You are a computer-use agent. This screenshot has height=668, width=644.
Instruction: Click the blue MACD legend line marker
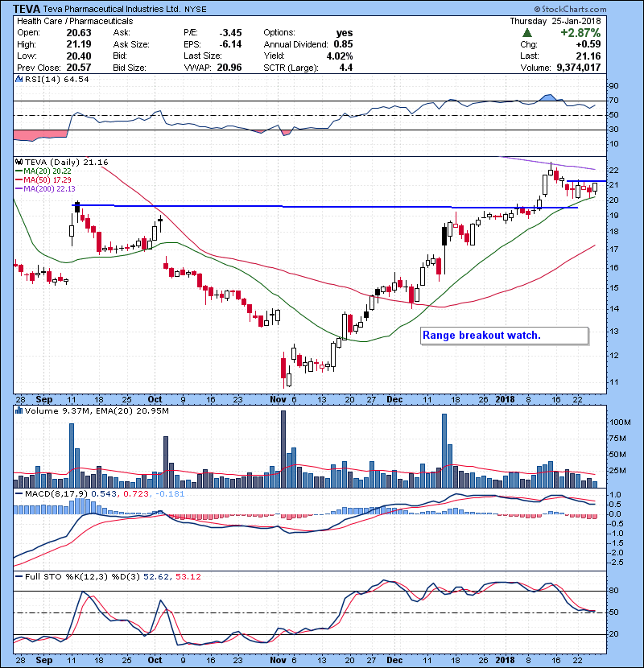(19, 494)
